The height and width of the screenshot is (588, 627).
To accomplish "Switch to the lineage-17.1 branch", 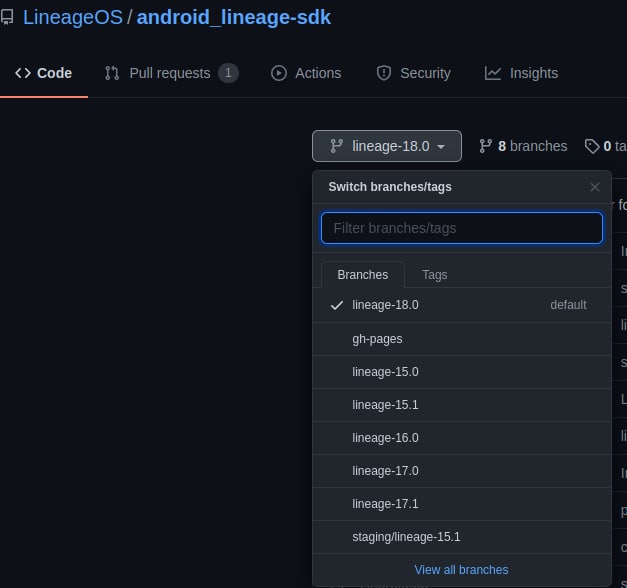I will [x=462, y=504].
